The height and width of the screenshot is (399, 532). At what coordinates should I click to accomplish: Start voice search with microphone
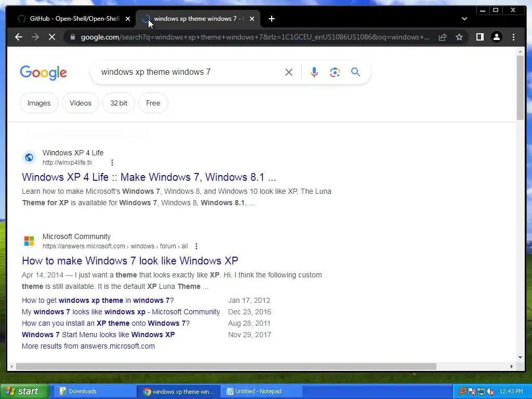tap(314, 72)
